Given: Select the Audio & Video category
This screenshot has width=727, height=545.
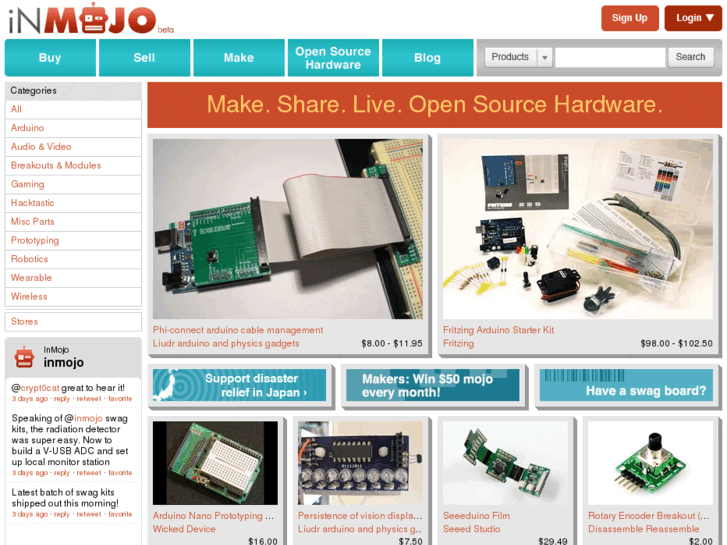Looking at the screenshot, I should 73,147.
